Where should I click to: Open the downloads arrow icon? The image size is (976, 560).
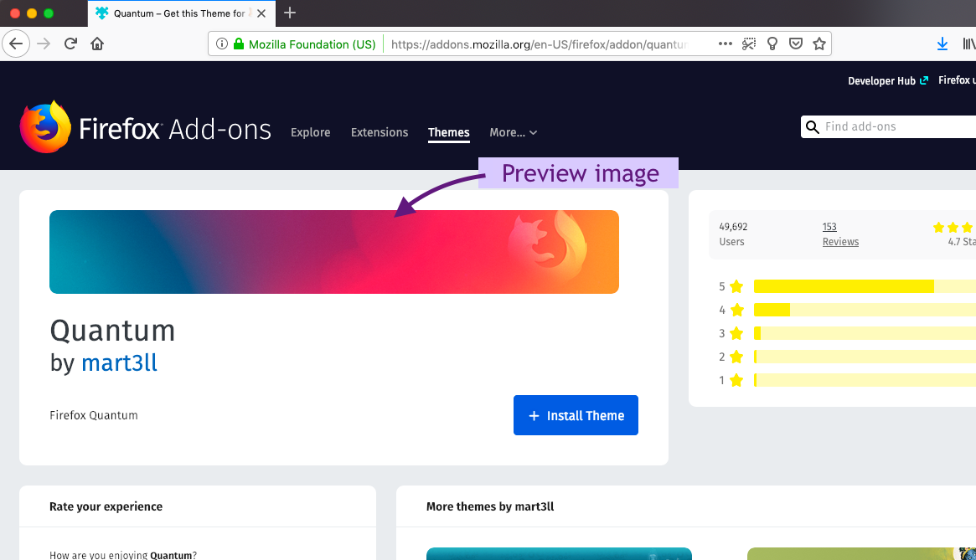(x=942, y=44)
